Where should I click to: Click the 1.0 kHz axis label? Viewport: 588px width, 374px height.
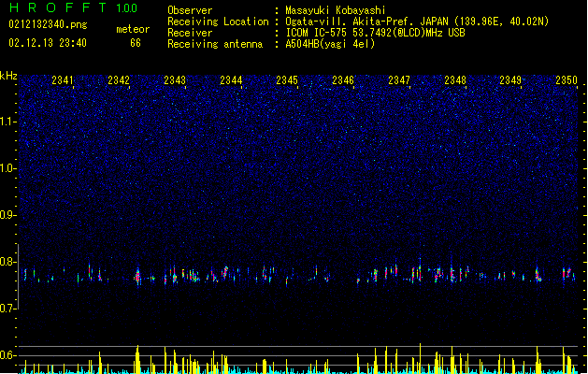pos(7,168)
